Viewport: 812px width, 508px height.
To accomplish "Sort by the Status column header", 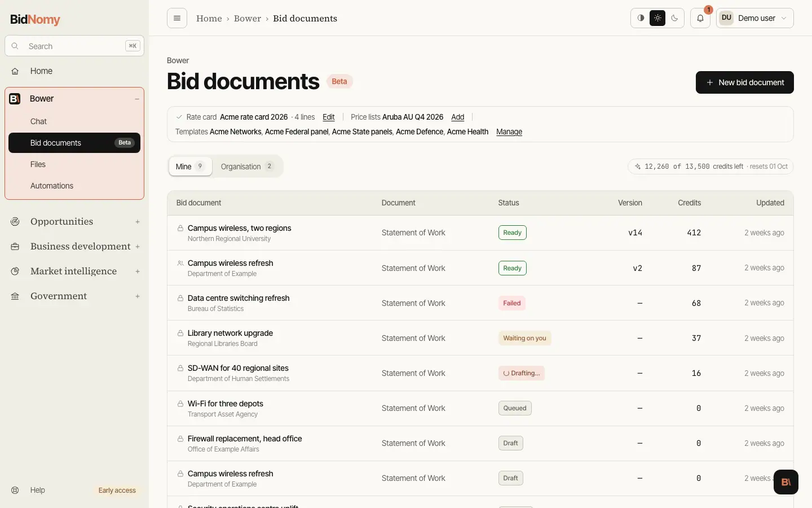I will tap(509, 203).
